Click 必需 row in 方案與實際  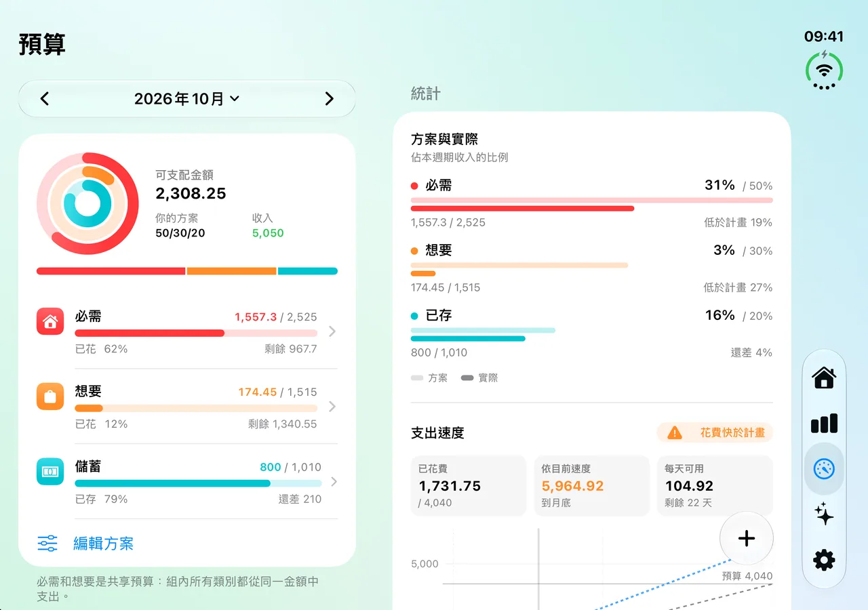tap(592, 203)
